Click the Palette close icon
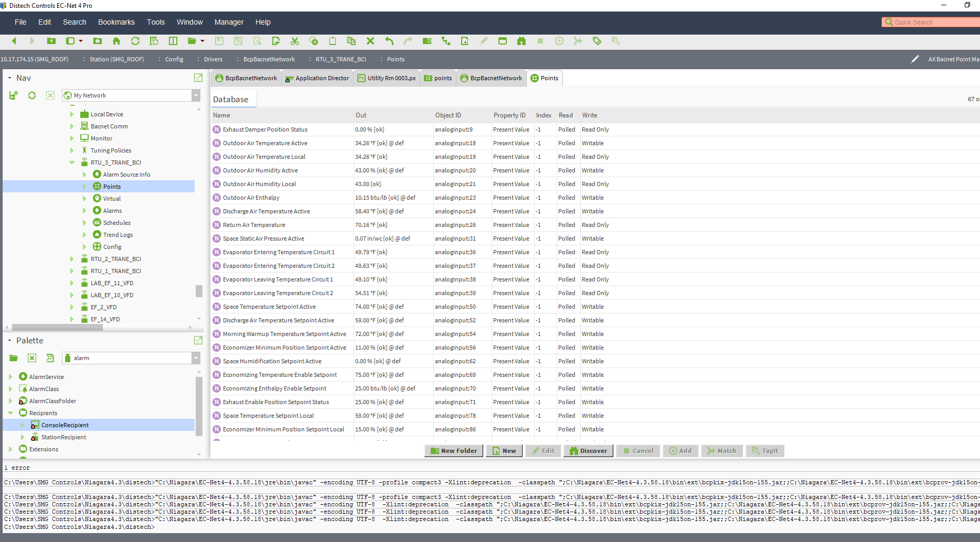Viewport: 980px width, 542px height. (x=32, y=358)
